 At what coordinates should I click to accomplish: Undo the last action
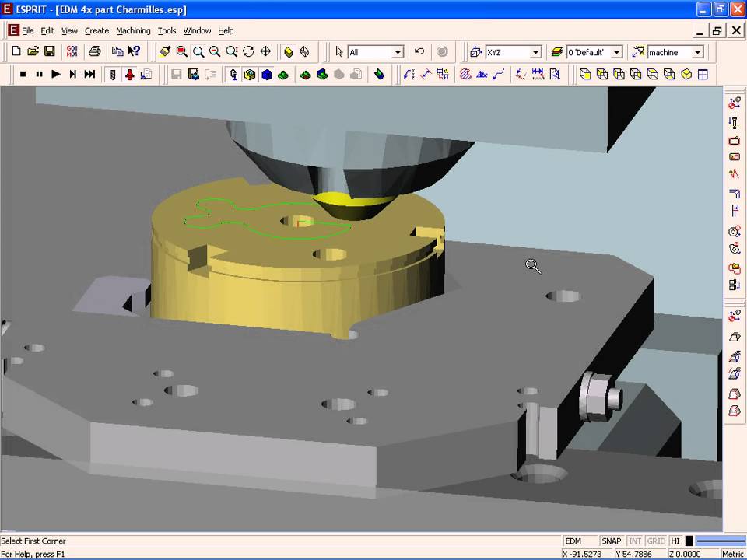(419, 51)
